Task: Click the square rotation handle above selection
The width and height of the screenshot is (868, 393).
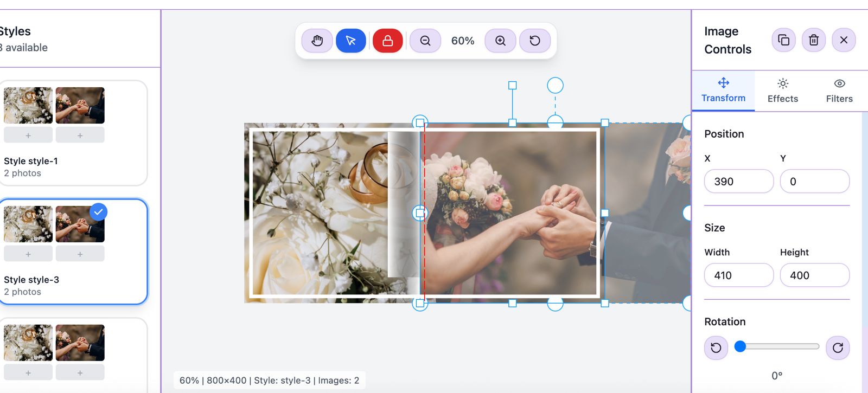Action: tap(512, 85)
